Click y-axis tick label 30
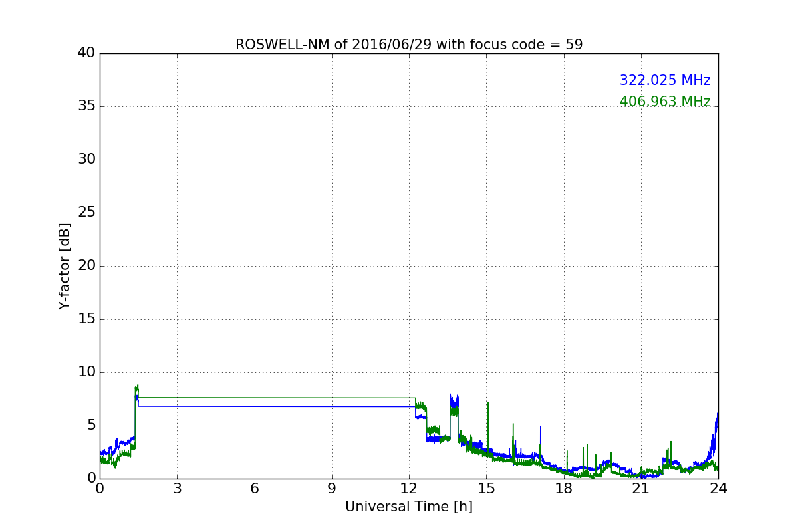798x532 pixels. click(86, 160)
